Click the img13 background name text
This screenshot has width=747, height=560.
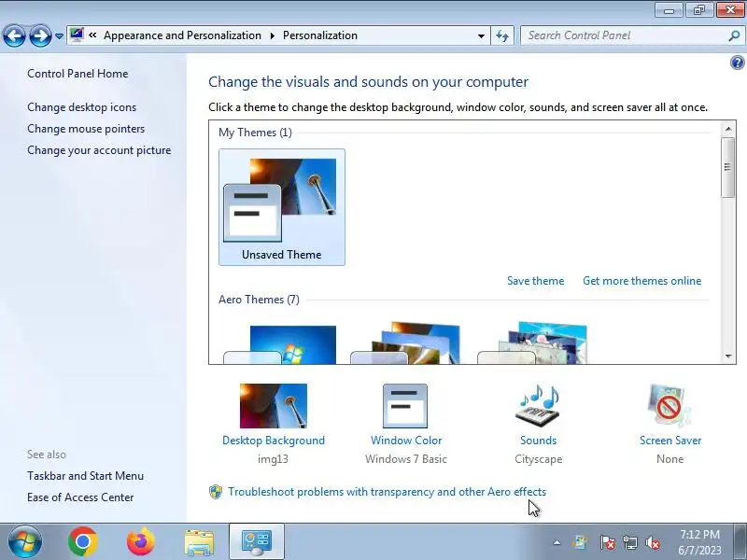pos(273,459)
